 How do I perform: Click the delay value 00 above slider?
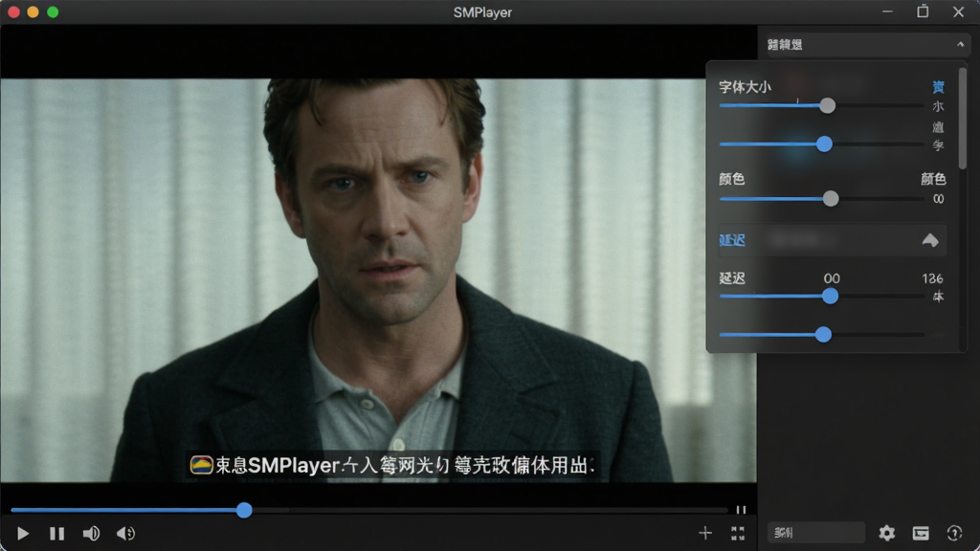832,278
